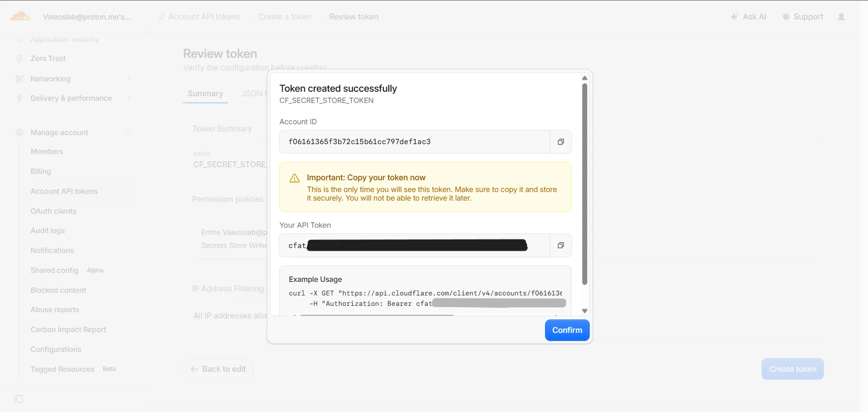Open Configurations page

click(56, 350)
